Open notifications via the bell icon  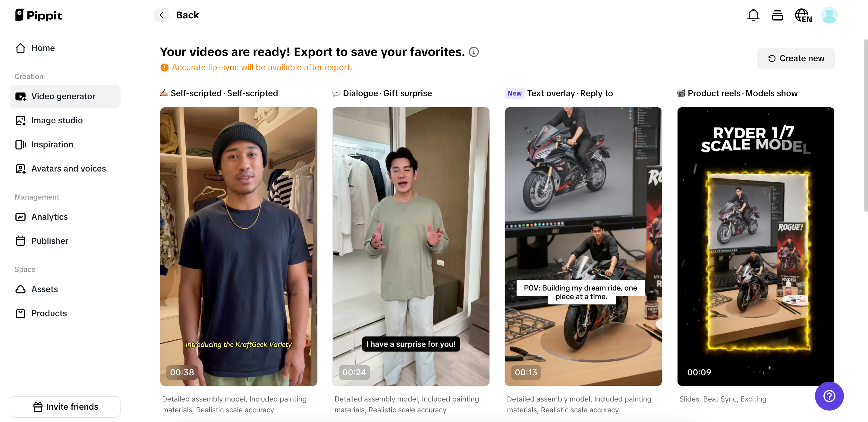(753, 15)
